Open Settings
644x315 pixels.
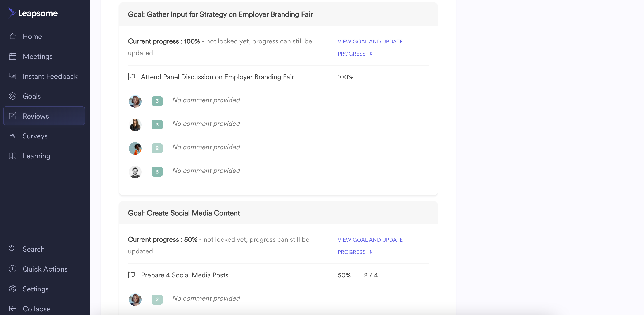pos(44,289)
